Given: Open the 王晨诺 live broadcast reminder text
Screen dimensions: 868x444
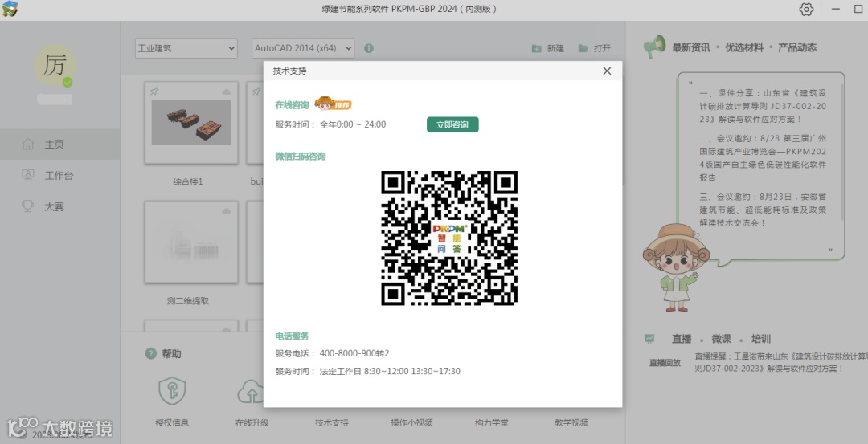Looking at the screenshot, I should tap(780, 362).
